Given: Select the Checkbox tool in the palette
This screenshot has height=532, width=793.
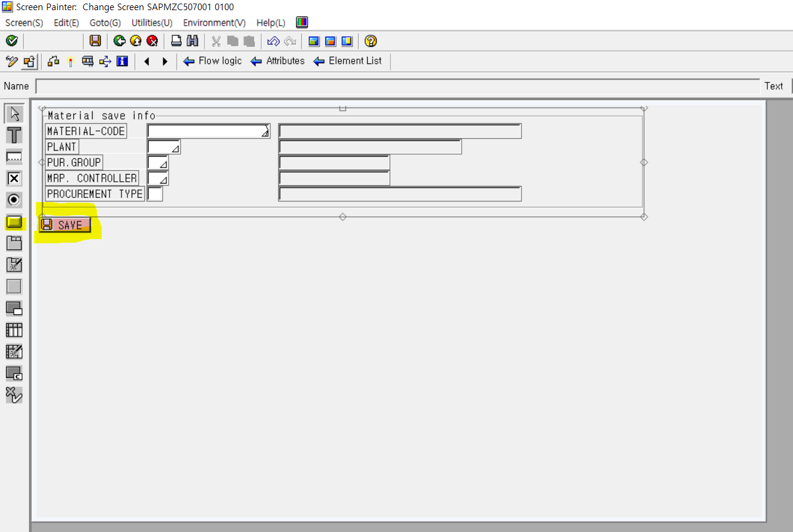Looking at the screenshot, I should [x=14, y=178].
